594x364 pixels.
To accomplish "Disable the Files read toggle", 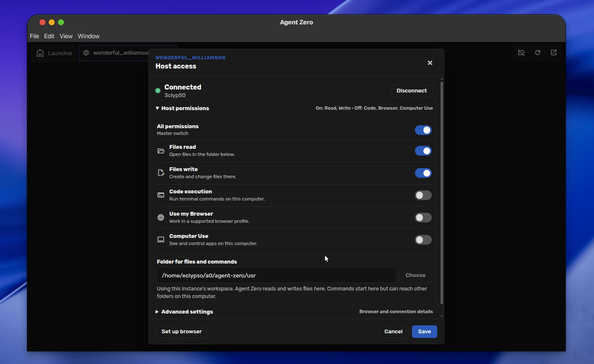I will (423, 151).
